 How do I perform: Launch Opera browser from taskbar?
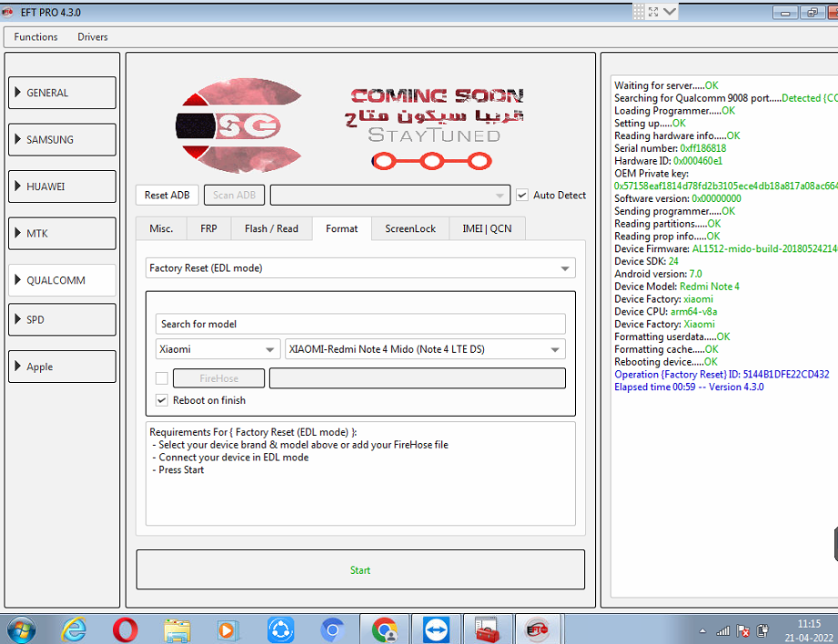125,629
